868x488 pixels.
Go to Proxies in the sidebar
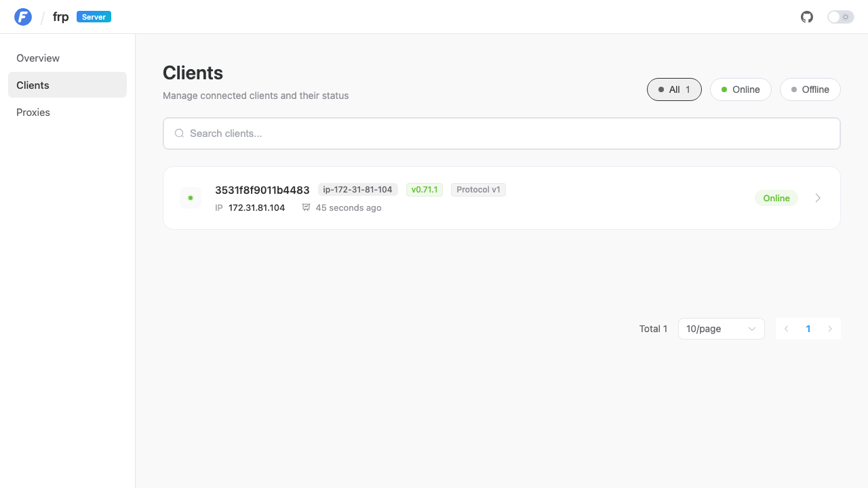67,113
